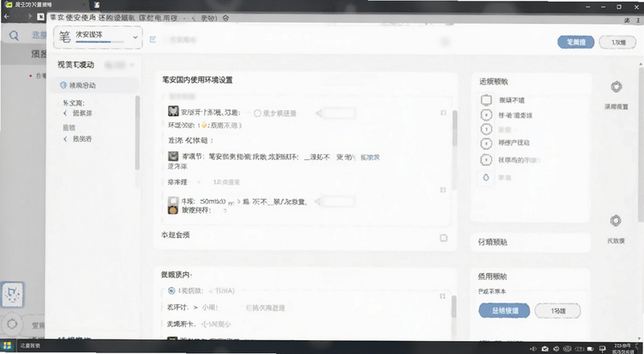Select the blue radio button in the lower card
644x354 pixels.
tap(171, 290)
